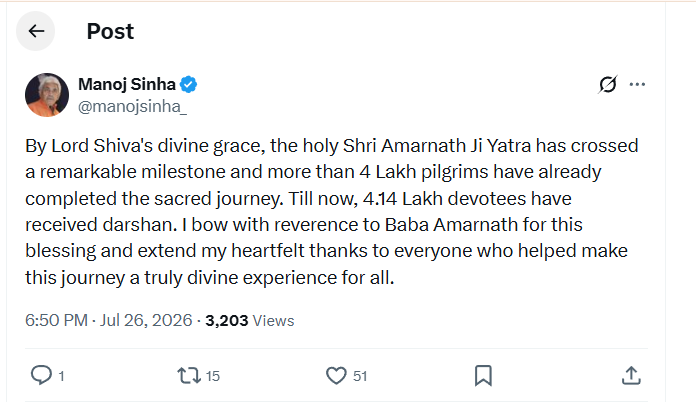Image resolution: width=696 pixels, height=402 pixels.
Task: Click the blue verified badge
Action: (189, 84)
